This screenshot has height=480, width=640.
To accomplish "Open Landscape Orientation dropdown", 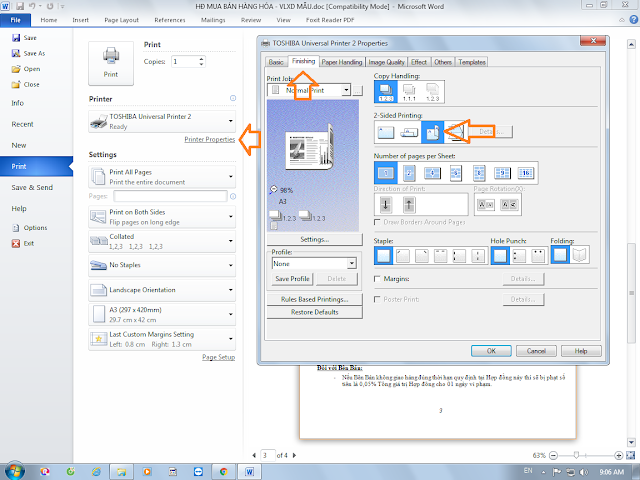I will tap(162, 290).
